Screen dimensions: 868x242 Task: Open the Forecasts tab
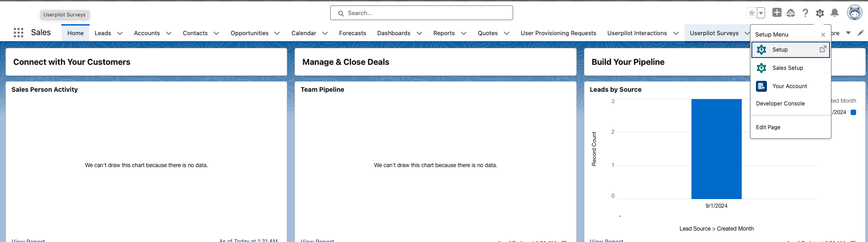tap(353, 33)
